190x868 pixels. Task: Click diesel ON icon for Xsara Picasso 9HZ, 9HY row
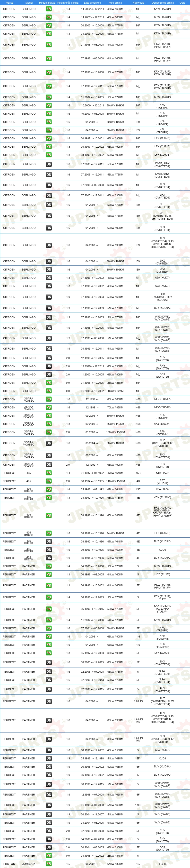[49, 443]
